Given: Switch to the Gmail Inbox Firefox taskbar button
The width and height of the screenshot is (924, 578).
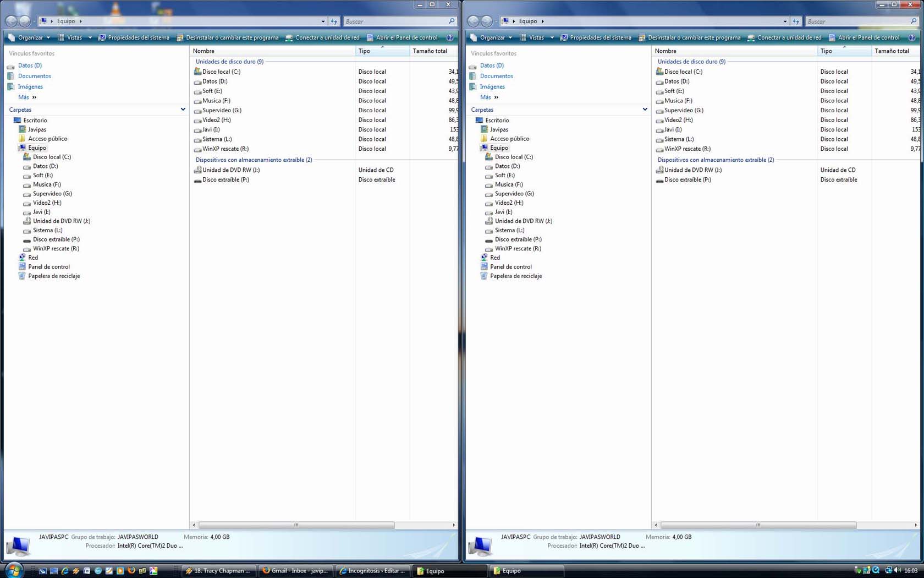Looking at the screenshot, I should [x=295, y=571].
